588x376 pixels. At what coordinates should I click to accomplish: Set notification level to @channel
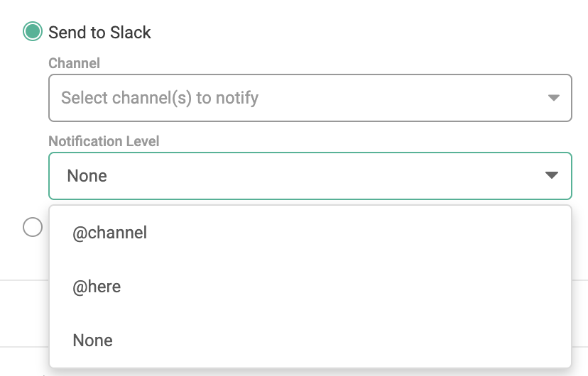point(110,232)
